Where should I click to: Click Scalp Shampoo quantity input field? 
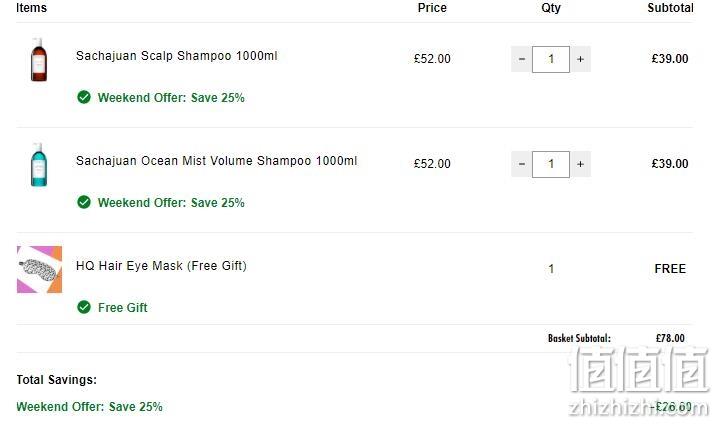551,59
